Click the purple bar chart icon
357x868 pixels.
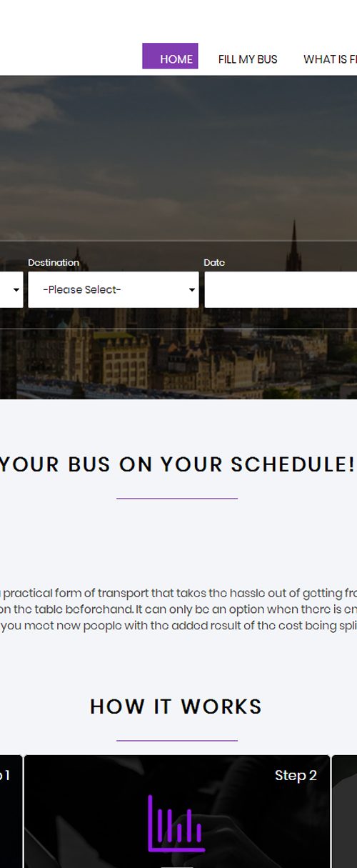[176, 824]
